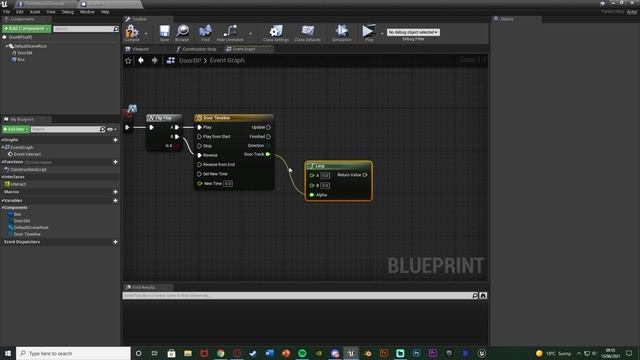The image size is (640, 360).
Task: Open the Window menu
Action: [87, 12]
